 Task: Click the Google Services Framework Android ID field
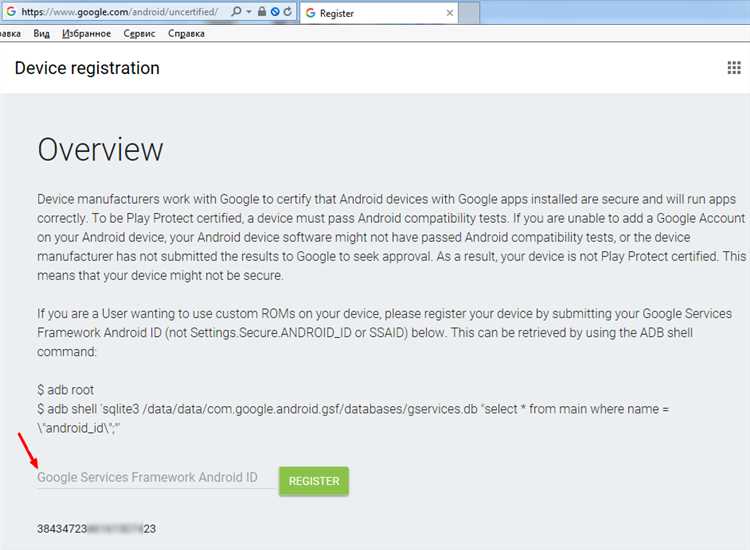pos(156,478)
